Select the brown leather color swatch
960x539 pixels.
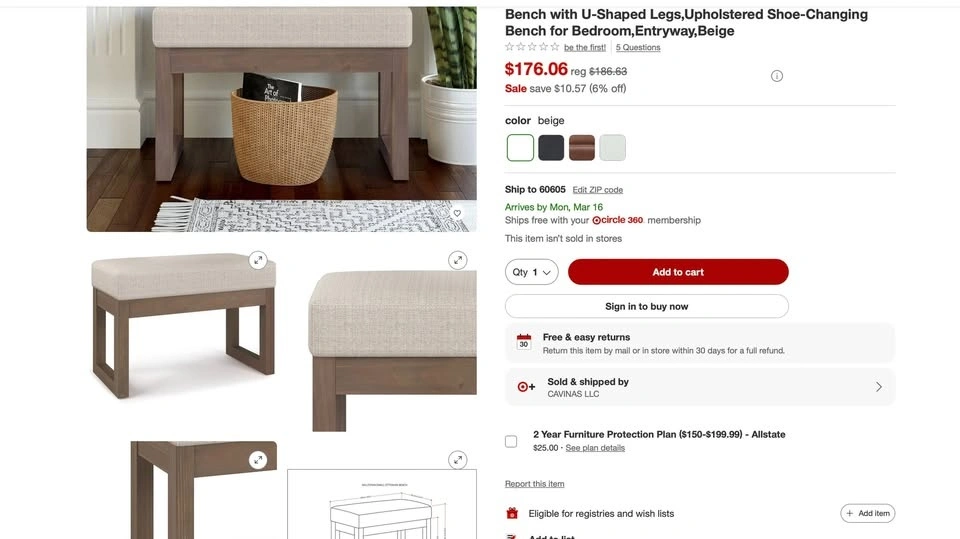(x=582, y=148)
